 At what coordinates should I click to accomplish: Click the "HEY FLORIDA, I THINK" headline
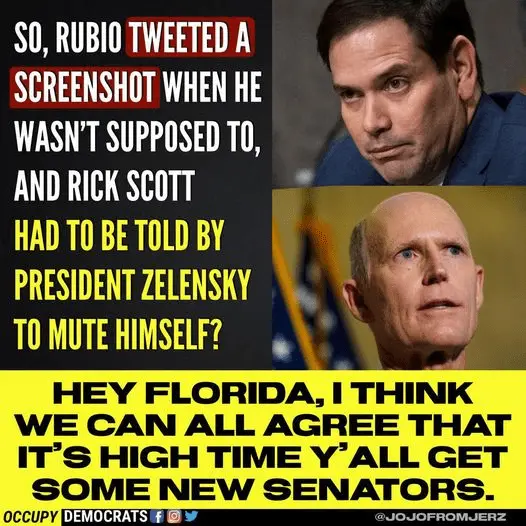[263, 393]
